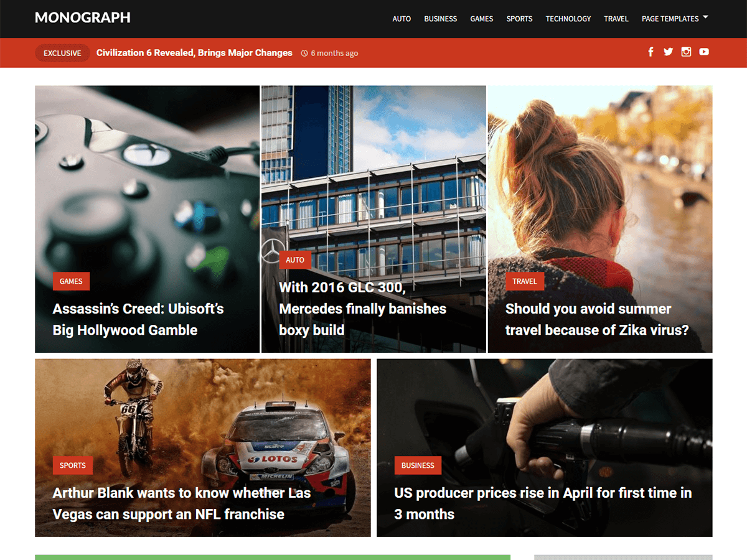Screen dimensions: 747x560
Task: Select the GAMES category badge
Action: 71,281
